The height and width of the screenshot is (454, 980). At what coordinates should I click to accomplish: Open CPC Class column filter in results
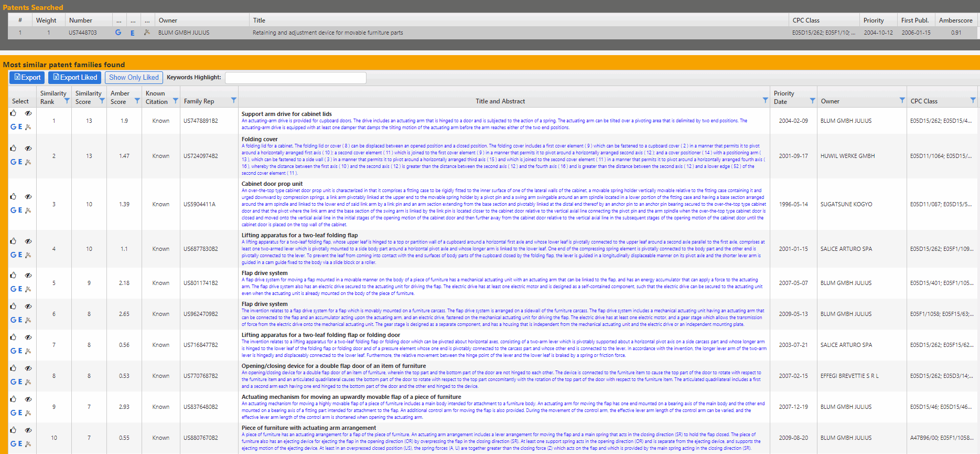pyautogui.click(x=973, y=100)
